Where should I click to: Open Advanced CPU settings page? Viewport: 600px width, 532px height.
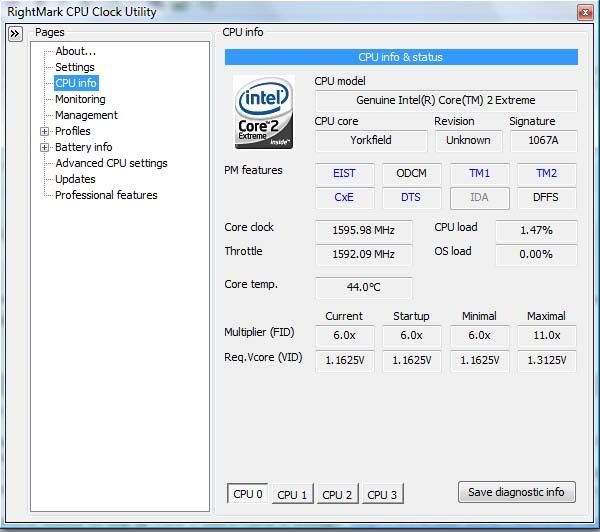(111, 163)
